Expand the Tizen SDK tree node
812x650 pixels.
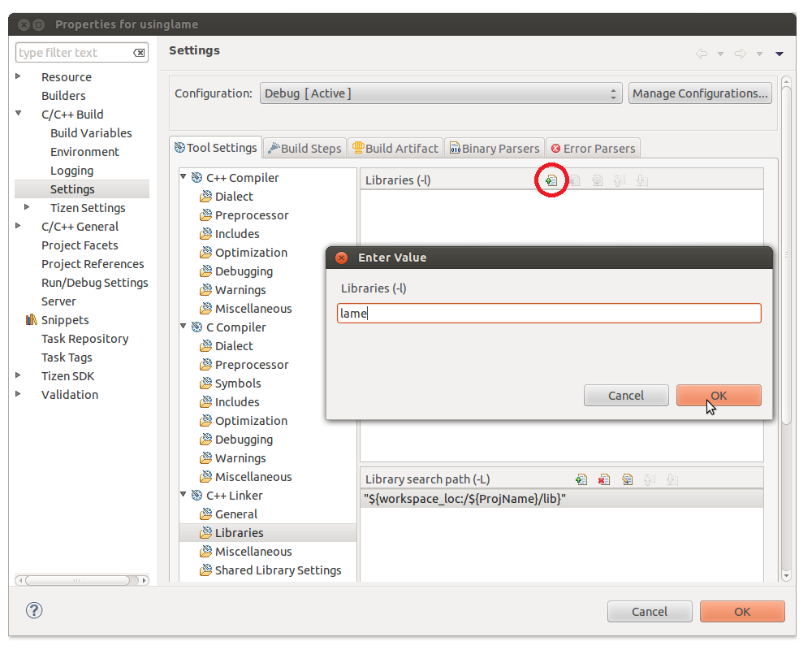[x=19, y=376]
